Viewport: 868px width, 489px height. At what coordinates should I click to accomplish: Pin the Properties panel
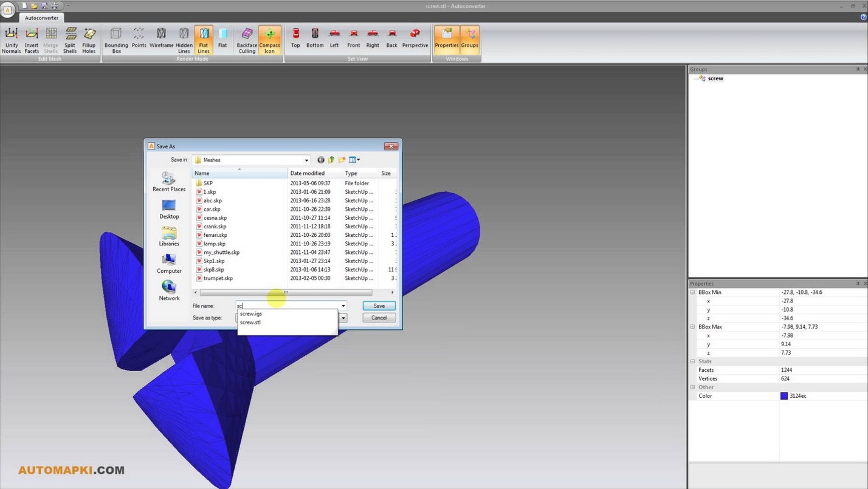pyautogui.click(x=858, y=284)
